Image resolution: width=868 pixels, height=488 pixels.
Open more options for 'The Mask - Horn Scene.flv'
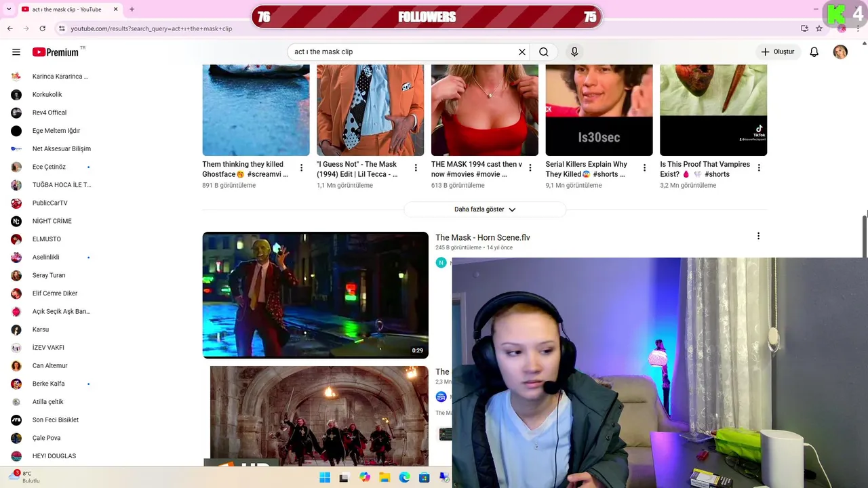[x=758, y=236]
